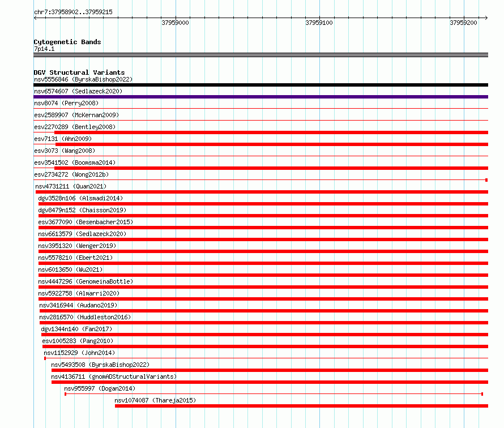Open variant nsv5578210 (Ebert2021)

75,258
